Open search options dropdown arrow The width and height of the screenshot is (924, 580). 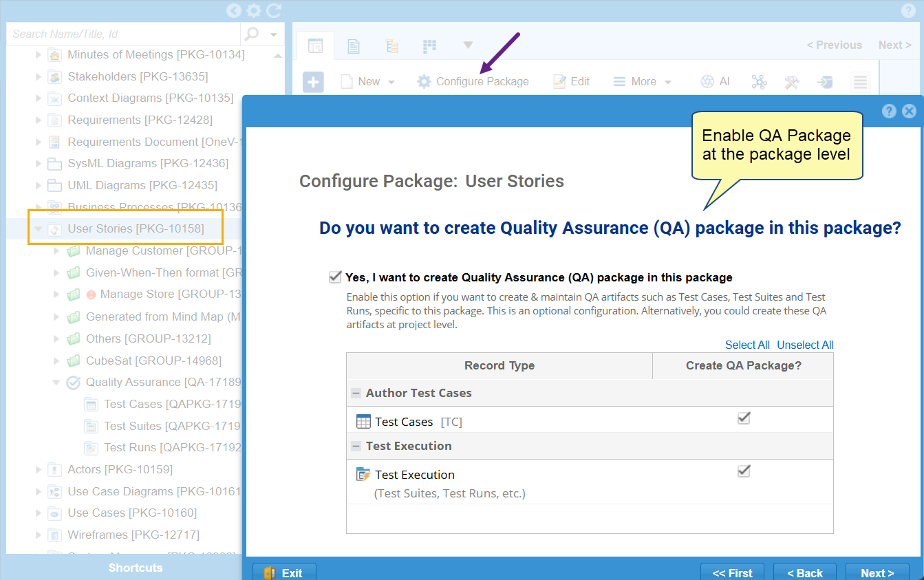tap(274, 34)
